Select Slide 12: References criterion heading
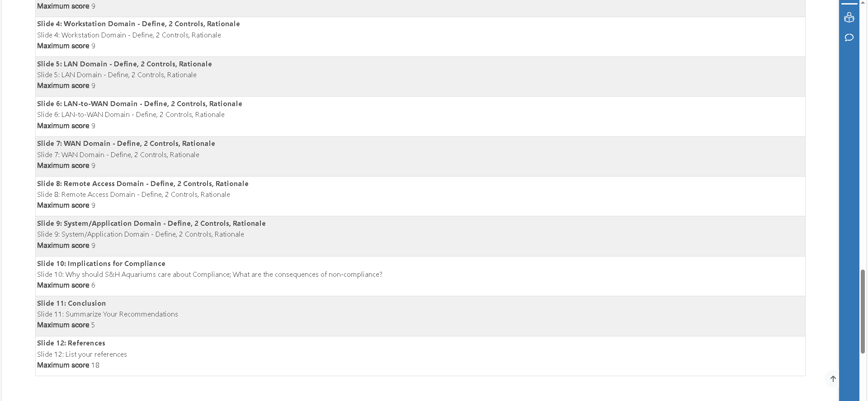The image size is (868, 401). [x=71, y=343]
